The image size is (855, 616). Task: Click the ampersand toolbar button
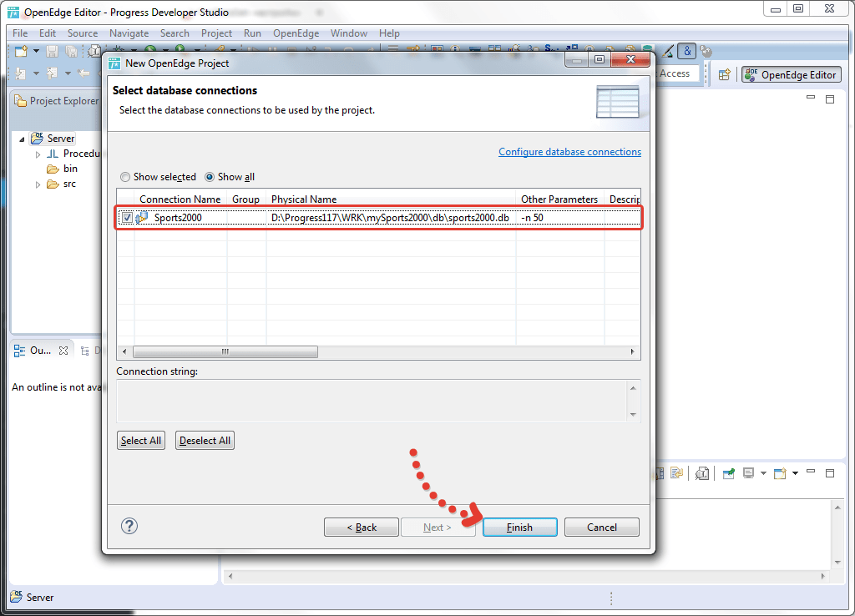click(x=687, y=51)
